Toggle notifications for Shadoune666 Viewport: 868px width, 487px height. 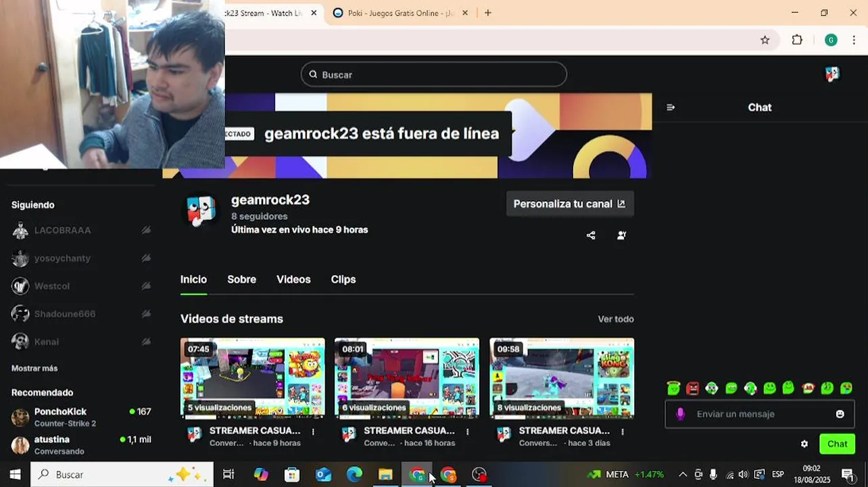(x=146, y=314)
